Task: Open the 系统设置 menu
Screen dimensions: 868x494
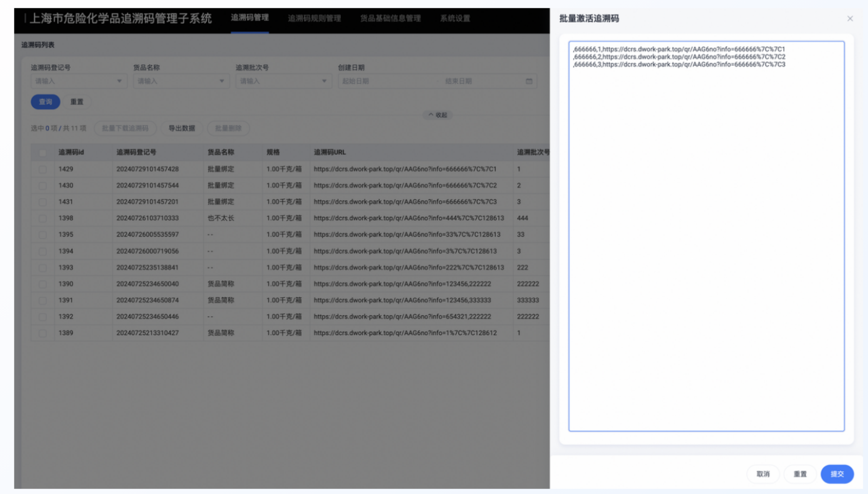Action: 455,18
